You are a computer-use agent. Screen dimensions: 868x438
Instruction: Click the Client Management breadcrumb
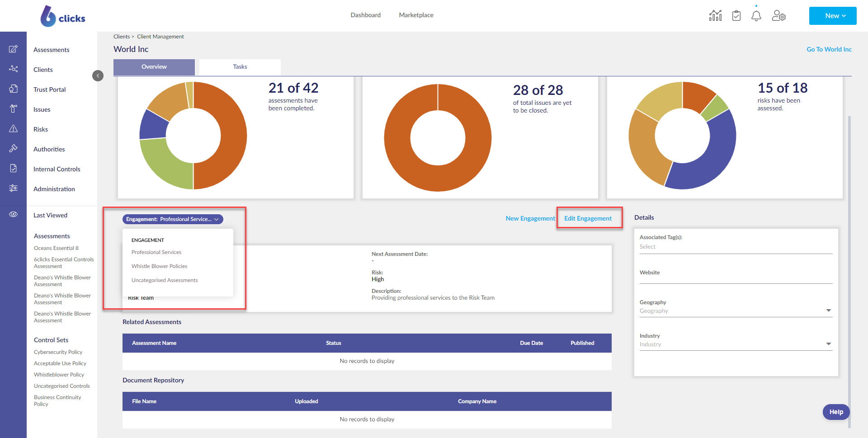click(x=160, y=37)
